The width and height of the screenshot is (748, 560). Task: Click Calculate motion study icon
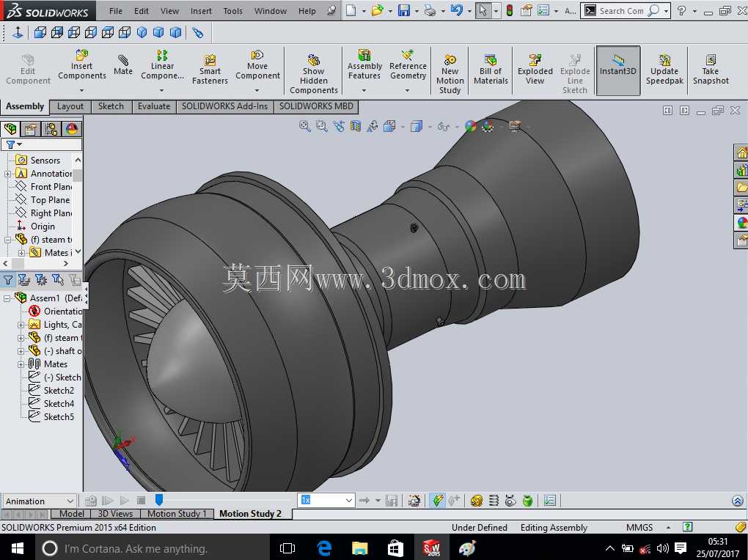91,501
